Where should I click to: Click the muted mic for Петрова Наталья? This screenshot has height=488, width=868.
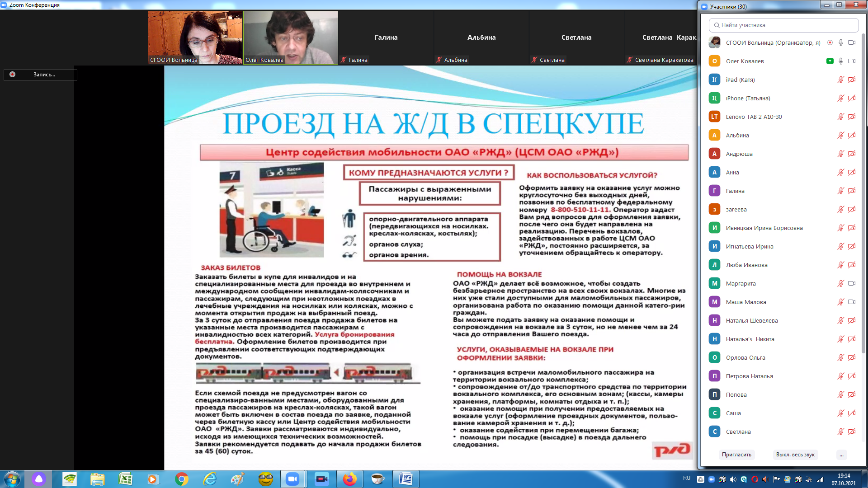click(841, 376)
